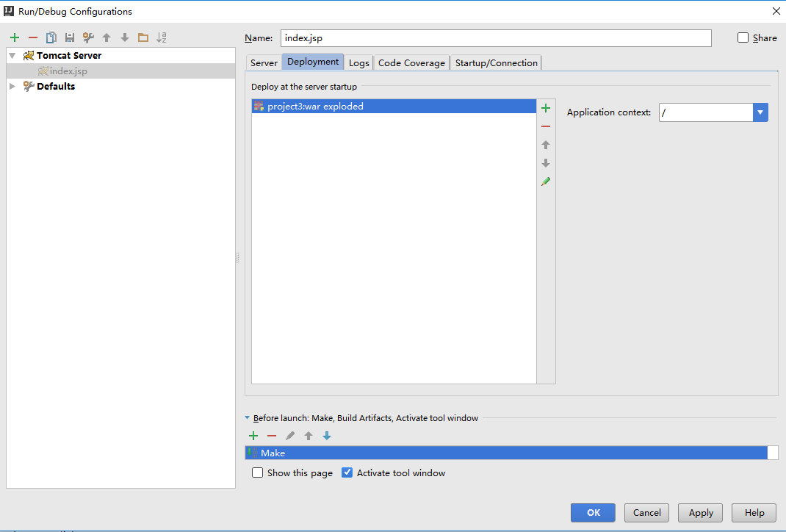Close the Run/Debug Configurations dialog
The image size is (786, 532).
[x=776, y=11]
